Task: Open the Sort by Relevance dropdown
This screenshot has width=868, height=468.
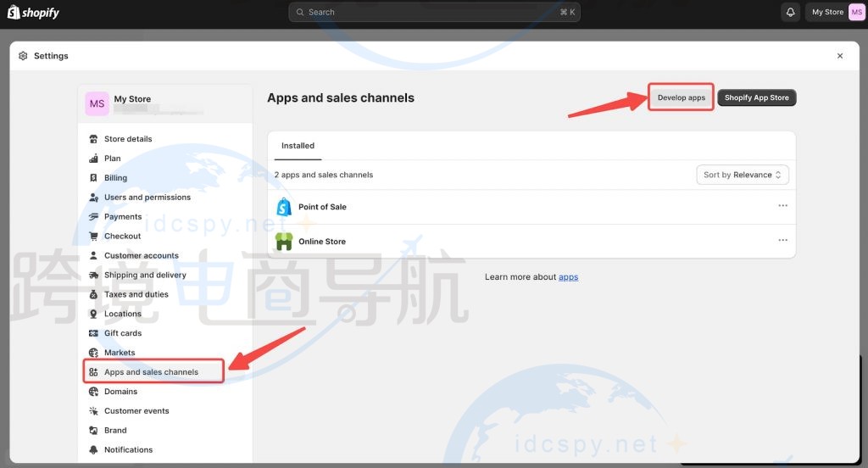Action: tap(743, 175)
